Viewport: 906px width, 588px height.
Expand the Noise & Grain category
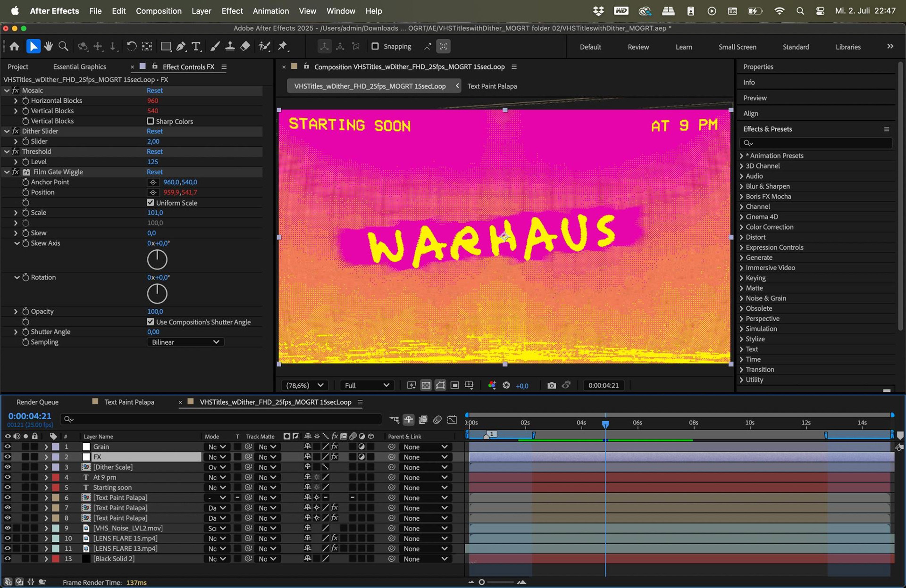[x=742, y=298]
